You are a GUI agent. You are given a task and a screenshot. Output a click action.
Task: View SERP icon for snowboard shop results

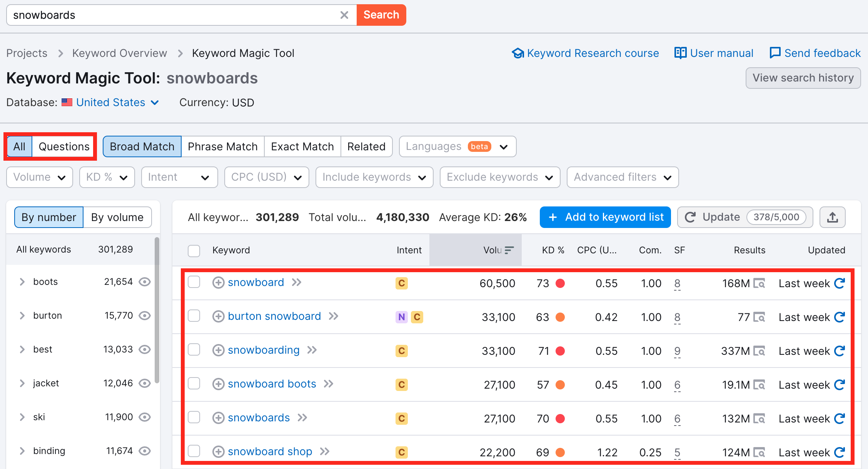[x=759, y=452]
